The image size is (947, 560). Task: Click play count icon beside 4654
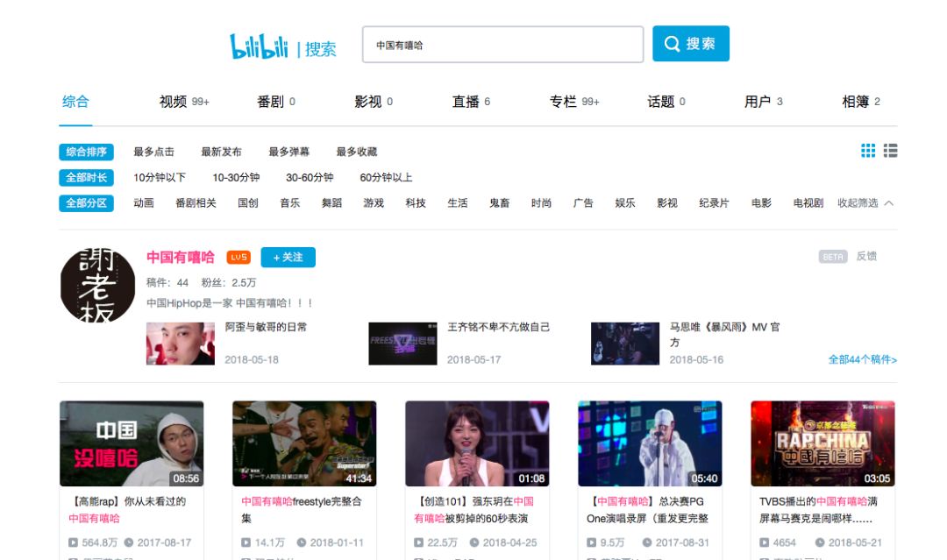pos(764,542)
